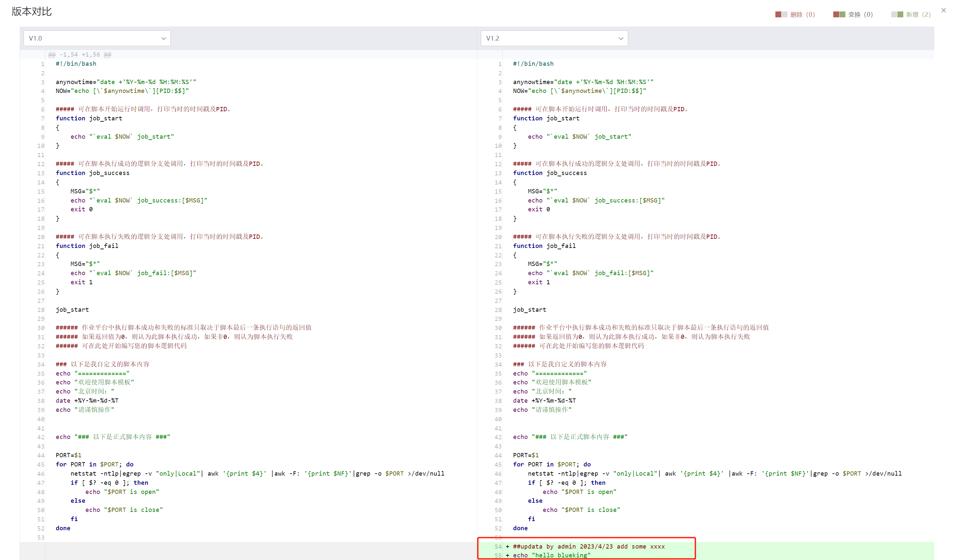Image resolution: width=954 pixels, height=560 pixels.
Task: Close the 版本对比 dialog
Action: [944, 10]
